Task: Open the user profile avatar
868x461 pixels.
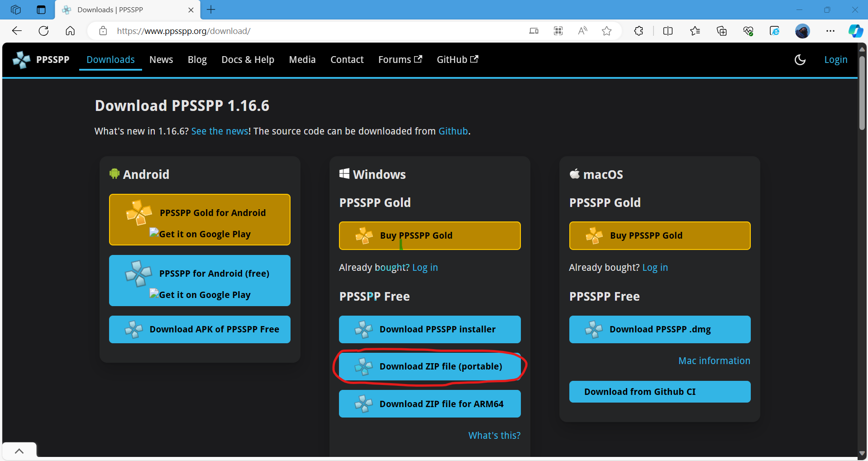Action: click(x=802, y=31)
